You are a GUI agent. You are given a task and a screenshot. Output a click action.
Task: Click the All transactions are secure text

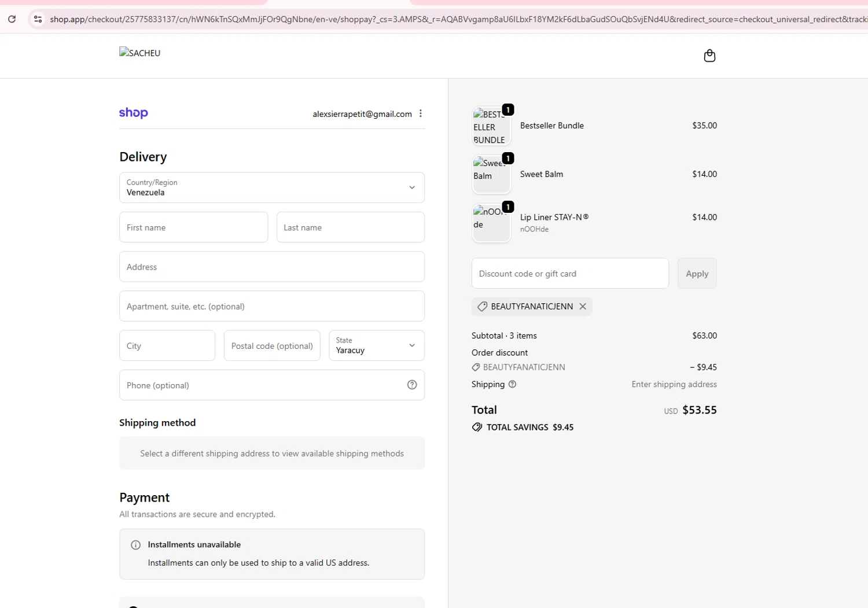[197, 514]
